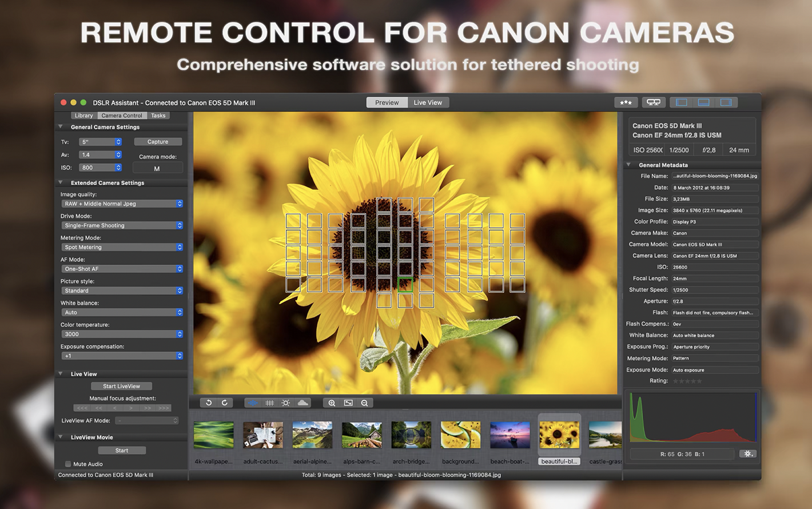The width and height of the screenshot is (812, 509).
Task: Click the histogram settings asterisk button
Action: point(748,454)
